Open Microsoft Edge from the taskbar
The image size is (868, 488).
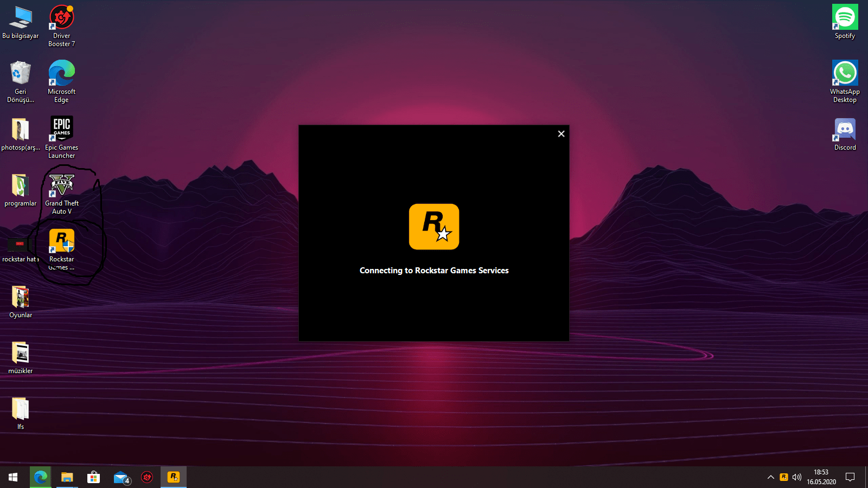pos(41,477)
